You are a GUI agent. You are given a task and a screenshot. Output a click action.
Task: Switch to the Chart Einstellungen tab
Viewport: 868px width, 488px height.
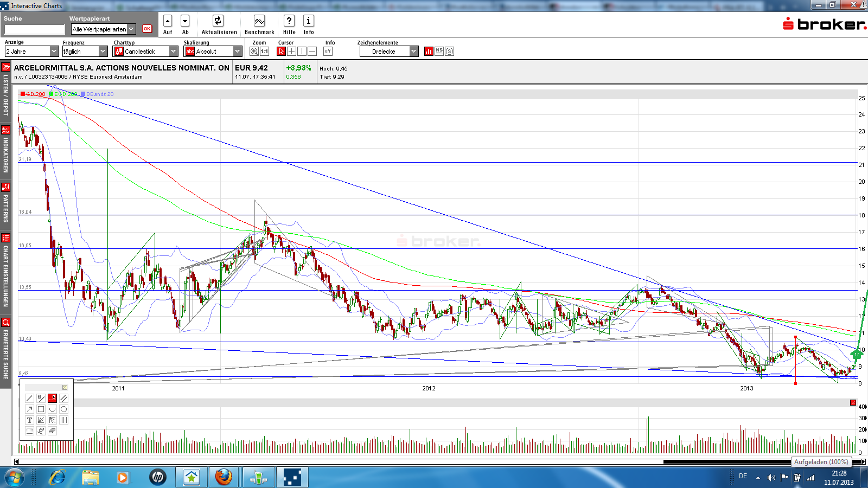point(5,271)
